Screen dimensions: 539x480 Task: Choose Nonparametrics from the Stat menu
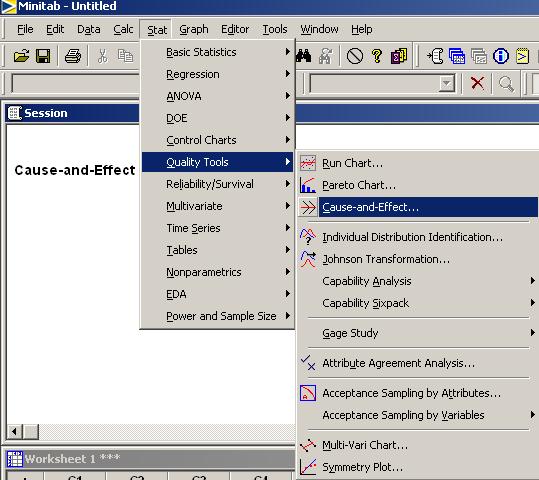(218, 272)
